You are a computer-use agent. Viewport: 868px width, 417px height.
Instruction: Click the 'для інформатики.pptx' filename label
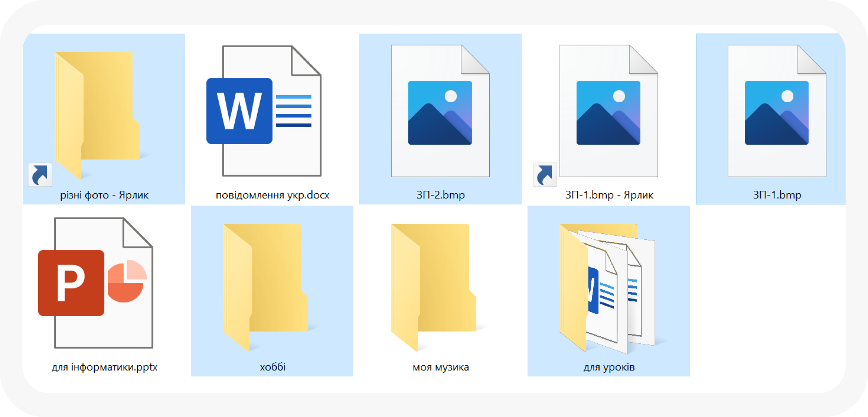coord(104,367)
